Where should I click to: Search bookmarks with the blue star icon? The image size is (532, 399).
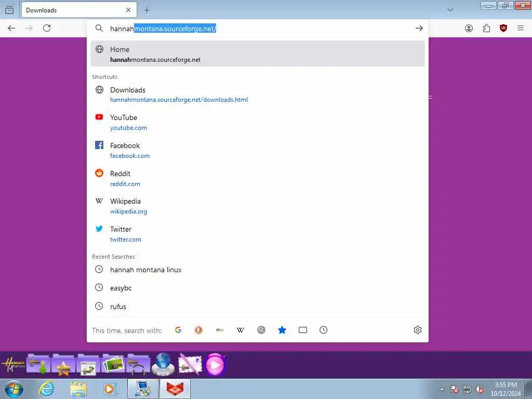click(x=282, y=330)
